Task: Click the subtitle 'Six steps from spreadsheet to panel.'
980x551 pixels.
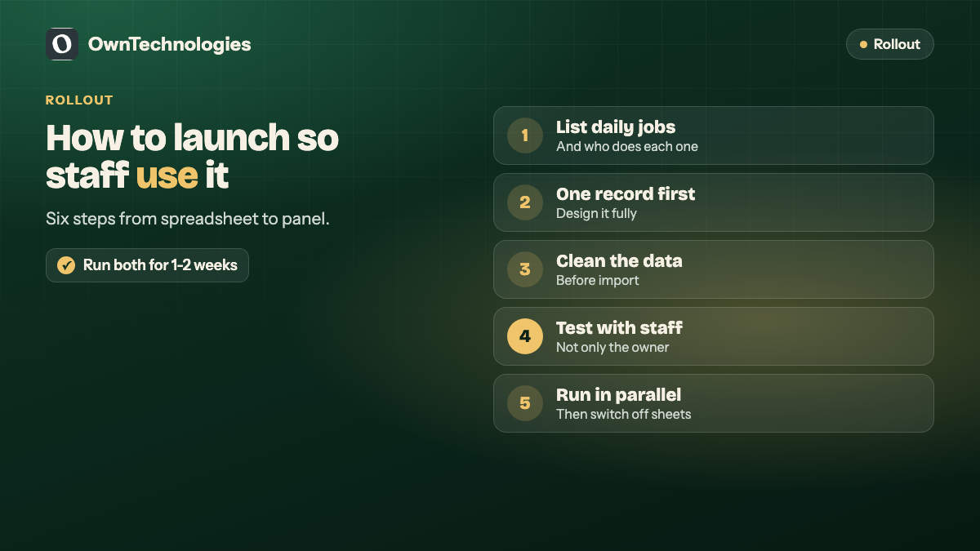Action: point(188,220)
